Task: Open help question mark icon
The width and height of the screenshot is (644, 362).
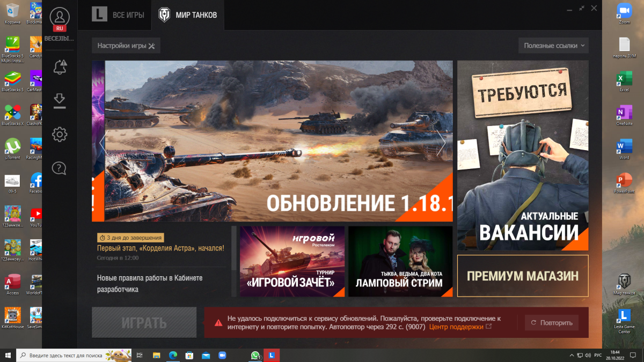Action: click(x=60, y=168)
